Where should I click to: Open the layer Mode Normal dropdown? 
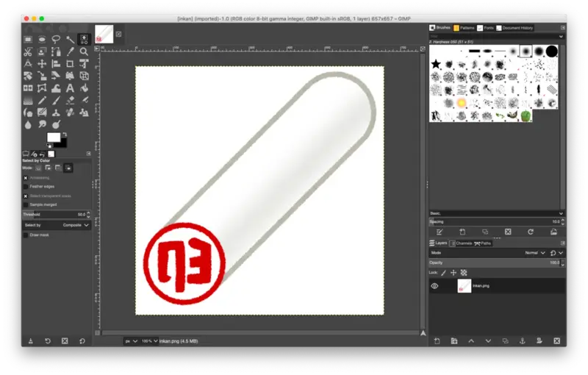click(533, 252)
